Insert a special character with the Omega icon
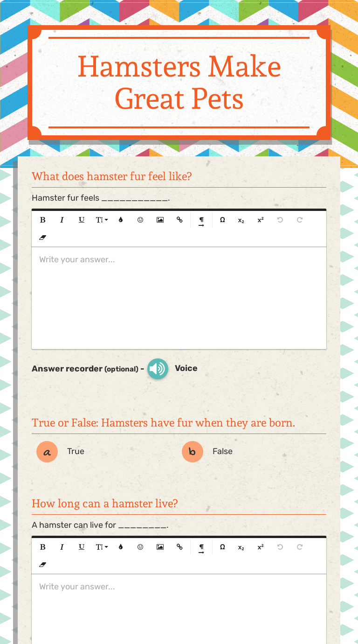This screenshot has width=358, height=644. [x=222, y=220]
